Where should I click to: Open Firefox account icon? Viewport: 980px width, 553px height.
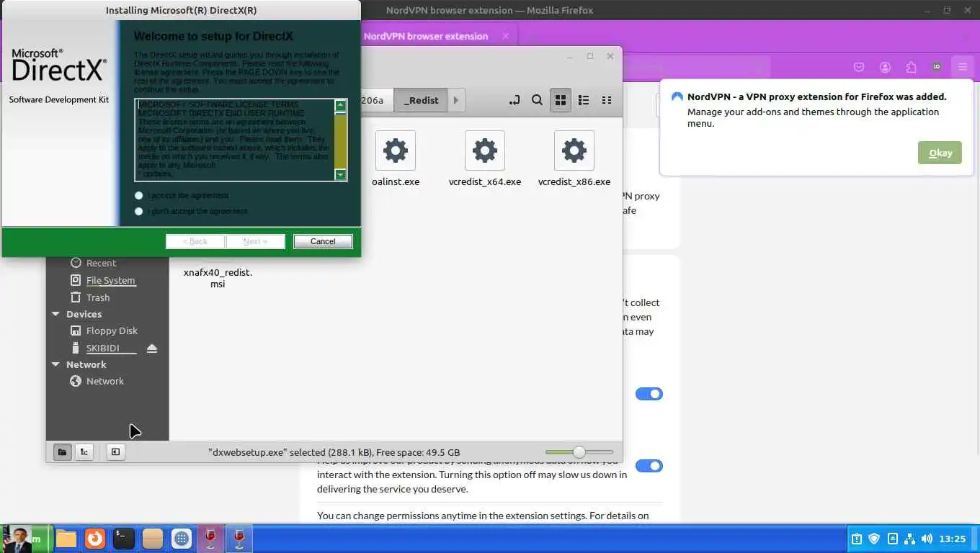point(885,67)
